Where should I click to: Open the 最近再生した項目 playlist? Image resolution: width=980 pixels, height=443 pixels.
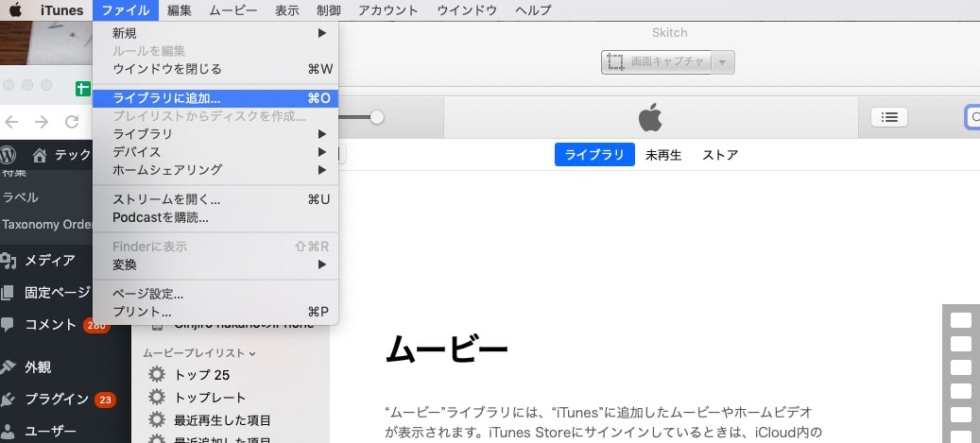click(222, 420)
